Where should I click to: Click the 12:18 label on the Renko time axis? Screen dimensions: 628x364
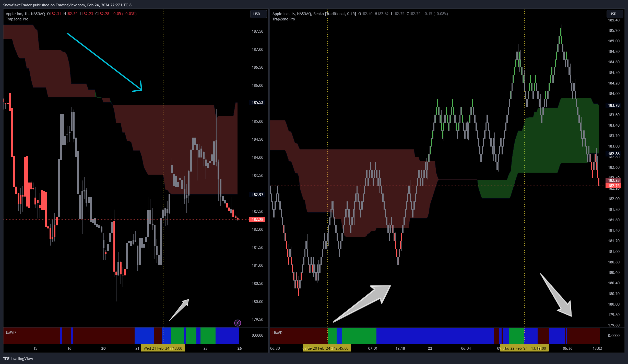tap(400, 348)
